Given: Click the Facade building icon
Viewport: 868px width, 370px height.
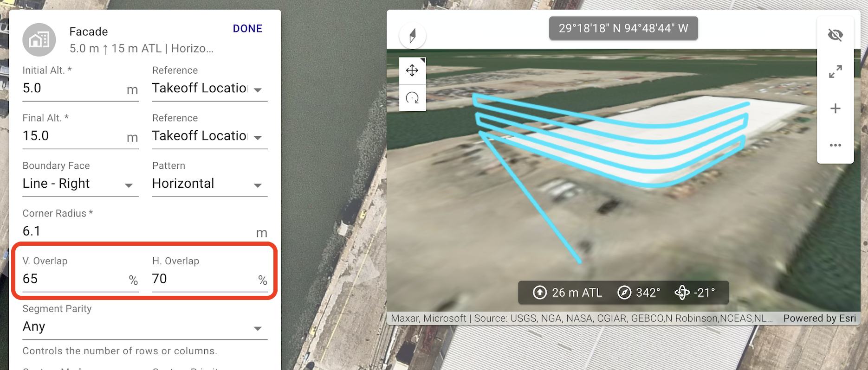Looking at the screenshot, I should 39,40.
